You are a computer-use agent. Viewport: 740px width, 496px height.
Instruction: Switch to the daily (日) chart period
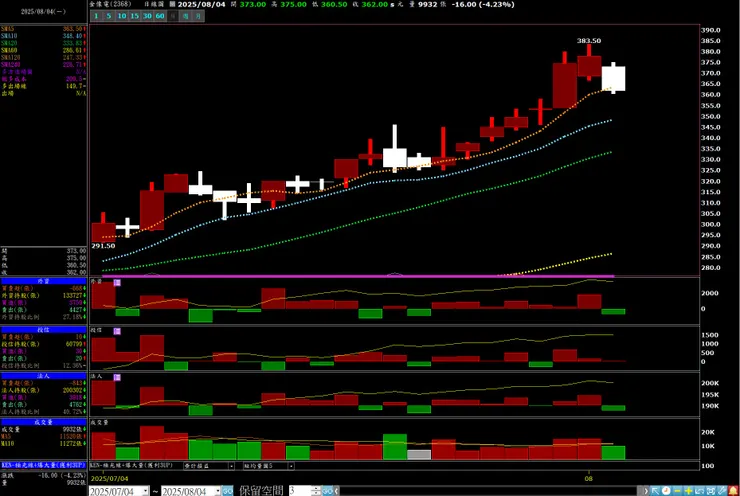click(x=173, y=16)
